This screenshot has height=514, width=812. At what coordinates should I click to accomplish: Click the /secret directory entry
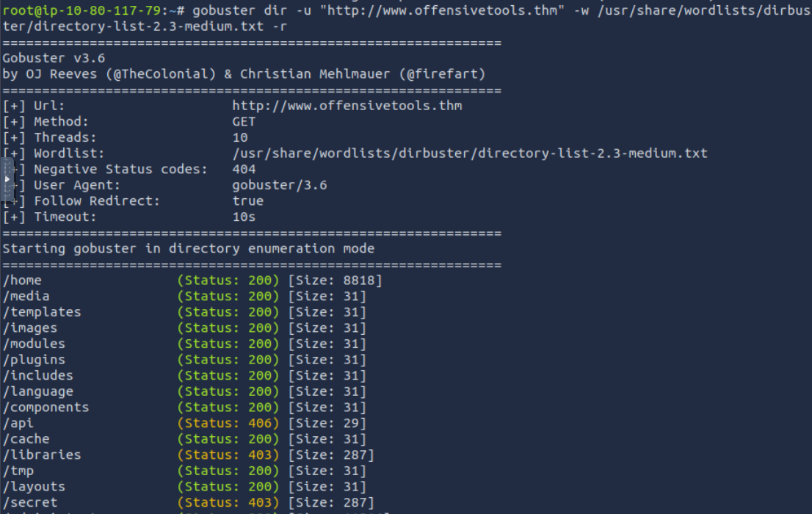click(x=30, y=503)
